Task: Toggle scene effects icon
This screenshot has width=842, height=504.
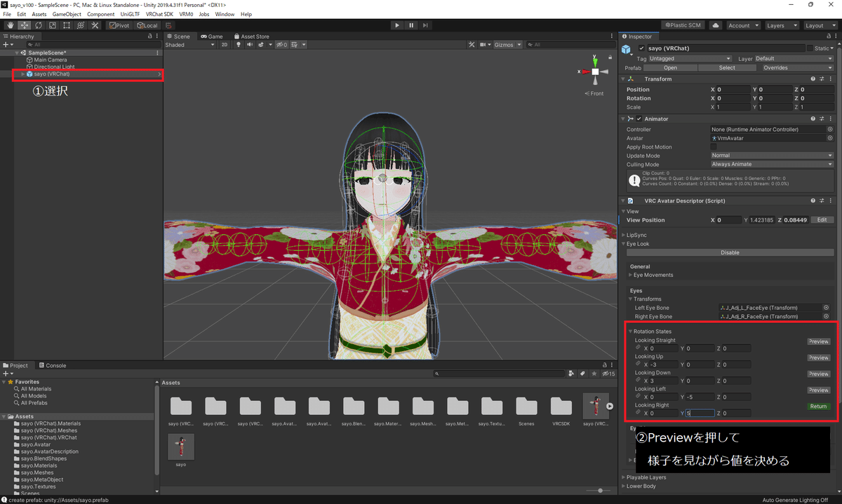Action: 260,45
